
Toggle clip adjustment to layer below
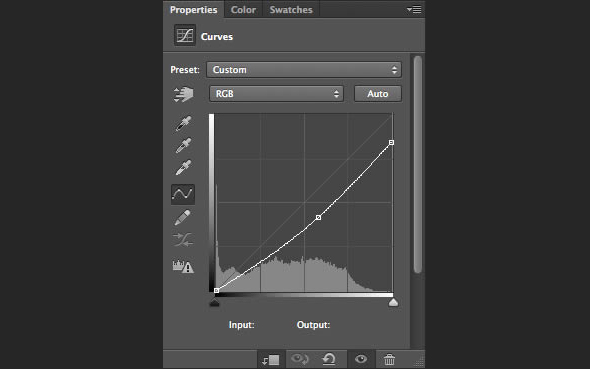coord(271,360)
